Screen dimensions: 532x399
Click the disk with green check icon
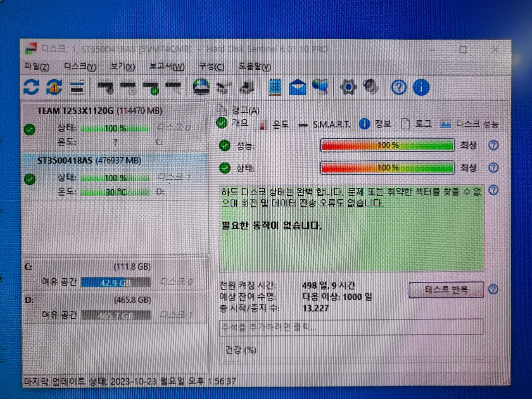pos(151,88)
